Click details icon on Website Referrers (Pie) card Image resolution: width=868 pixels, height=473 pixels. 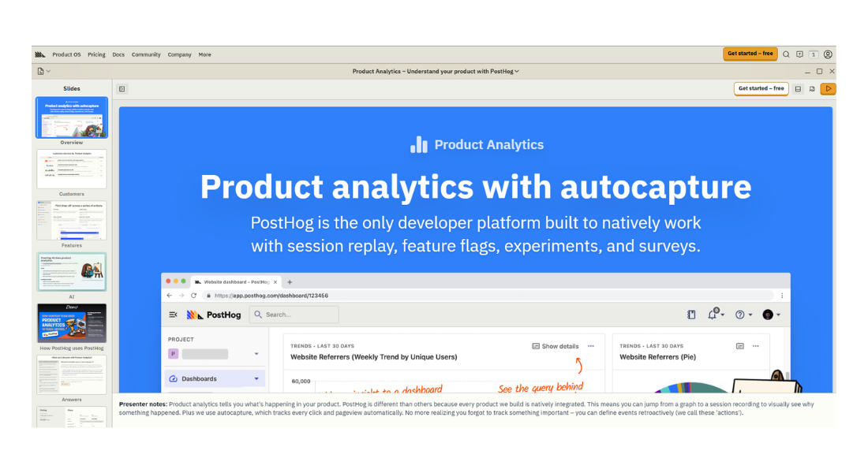(739, 346)
